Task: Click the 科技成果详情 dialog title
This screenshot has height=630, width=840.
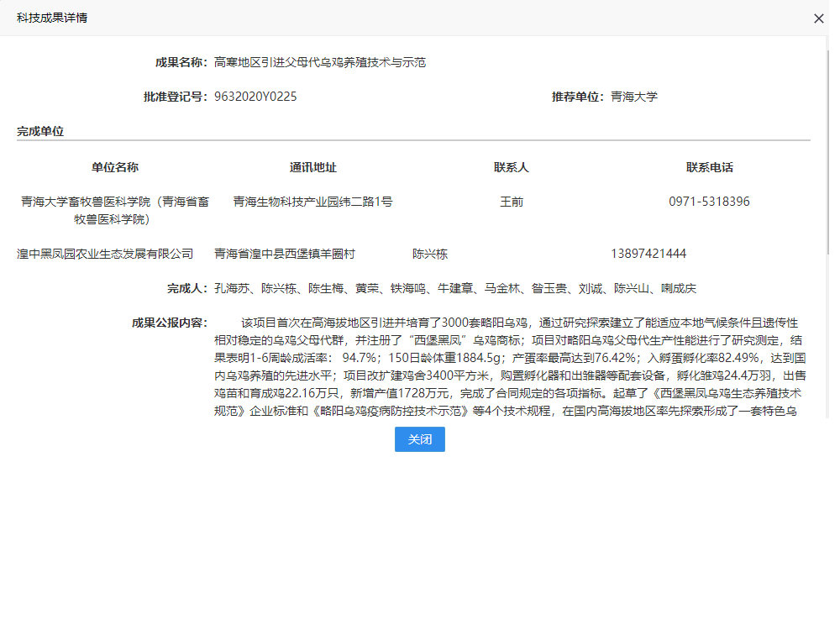Action: [x=52, y=18]
